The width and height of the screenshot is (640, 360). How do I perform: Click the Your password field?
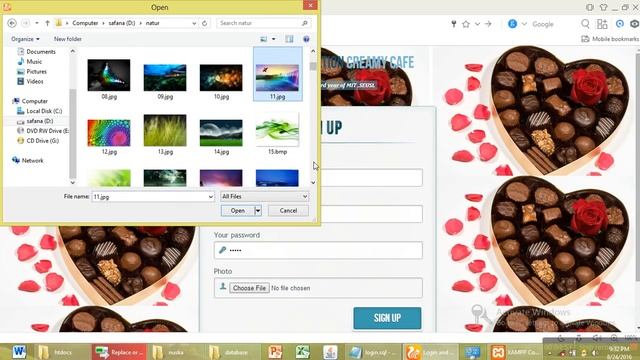[x=318, y=250]
